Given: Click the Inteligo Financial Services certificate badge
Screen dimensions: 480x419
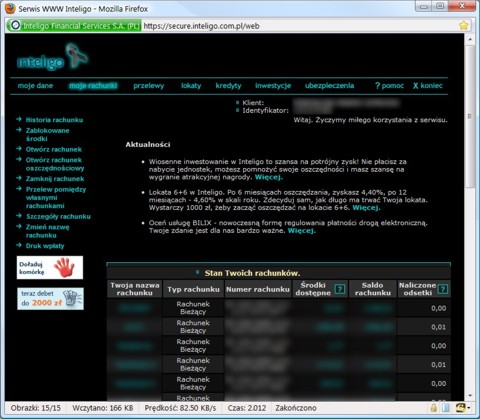Looking at the screenshot, I should click(74, 26).
